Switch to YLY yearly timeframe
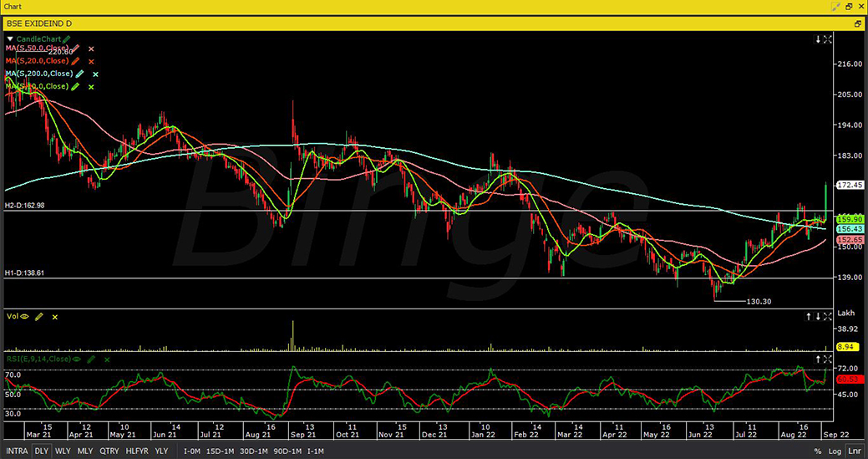This screenshot has width=868, height=459. (161, 451)
